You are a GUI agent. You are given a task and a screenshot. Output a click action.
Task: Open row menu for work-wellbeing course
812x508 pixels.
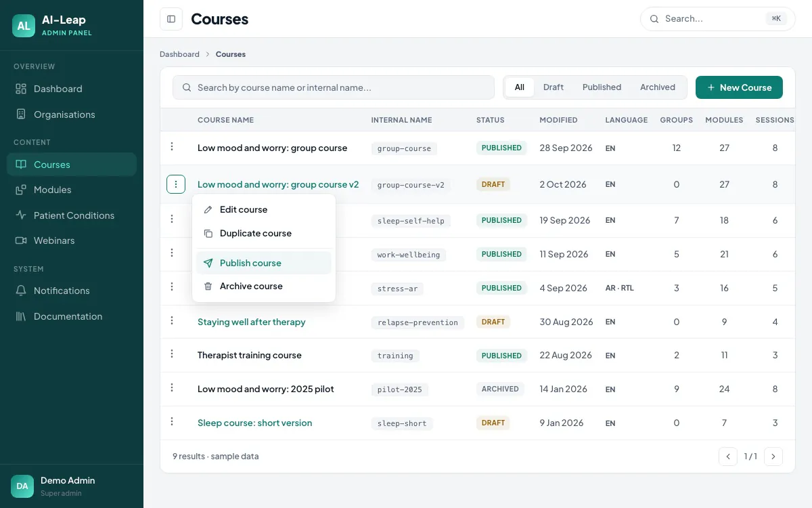point(172,253)
